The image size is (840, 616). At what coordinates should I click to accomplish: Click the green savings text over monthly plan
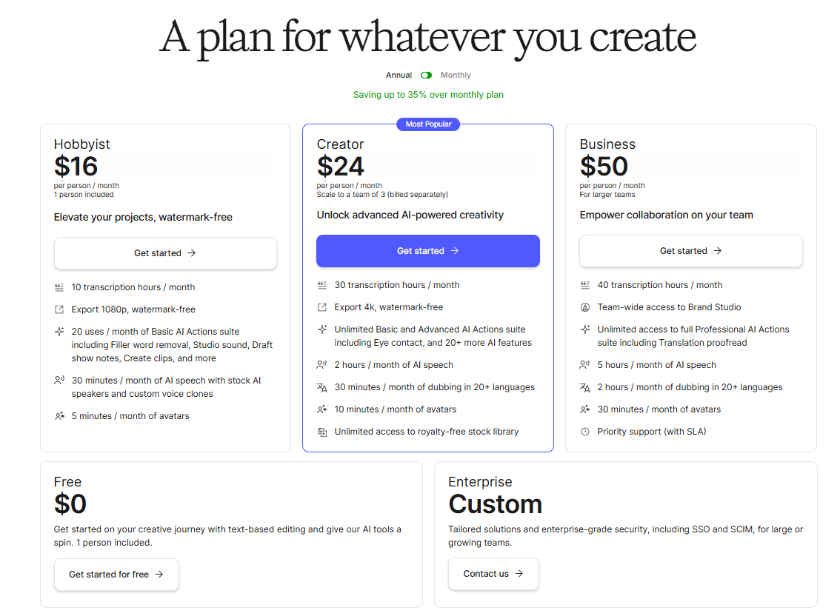(428, 95)
